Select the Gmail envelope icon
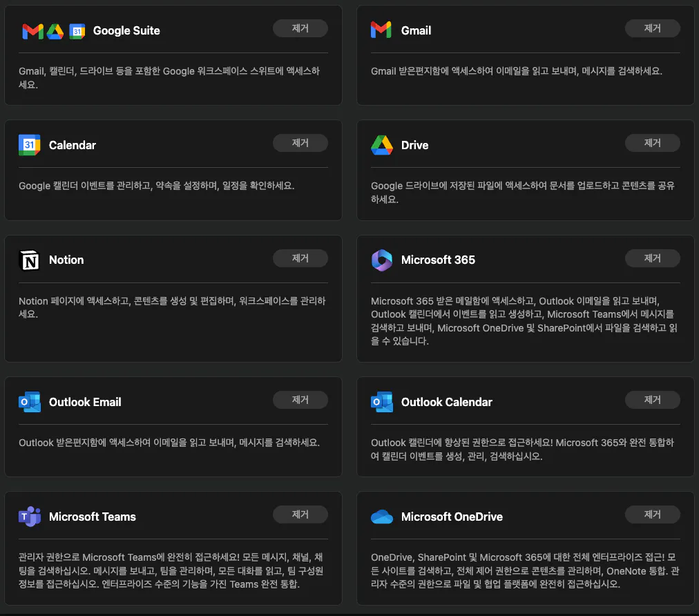The height and width of the screenshot is (616, 699). tap(381, 28)
